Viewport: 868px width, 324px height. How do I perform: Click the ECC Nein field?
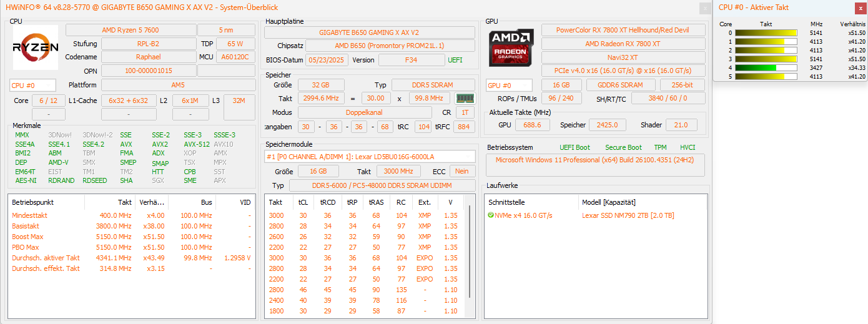(x=462, y=171)
